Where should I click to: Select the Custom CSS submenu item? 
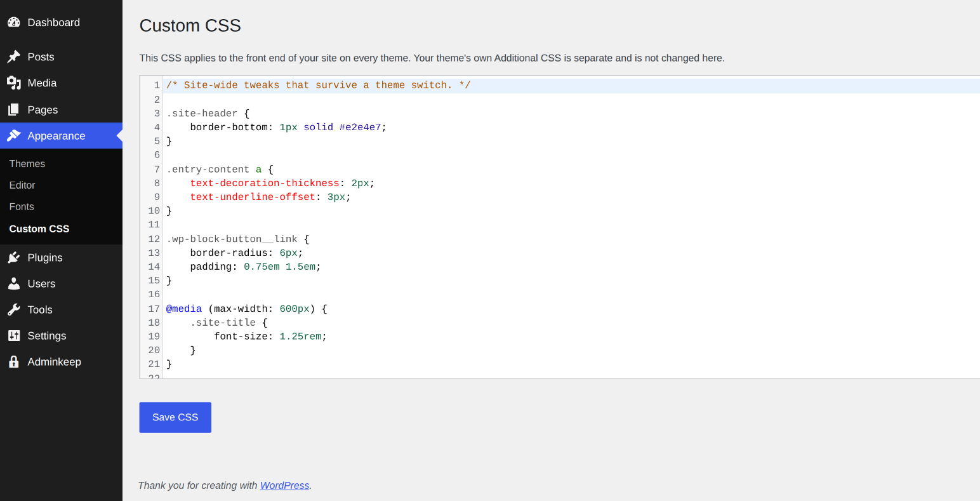click(x=39, y=229)
